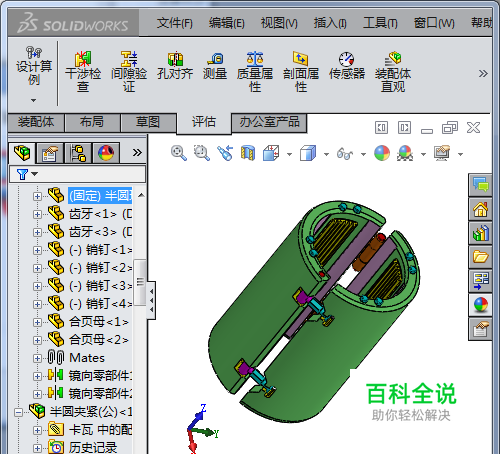The height and width of the screenshot is (454, 500).
Task: Collapse the left panel via splitter handle
Action: 151,300
